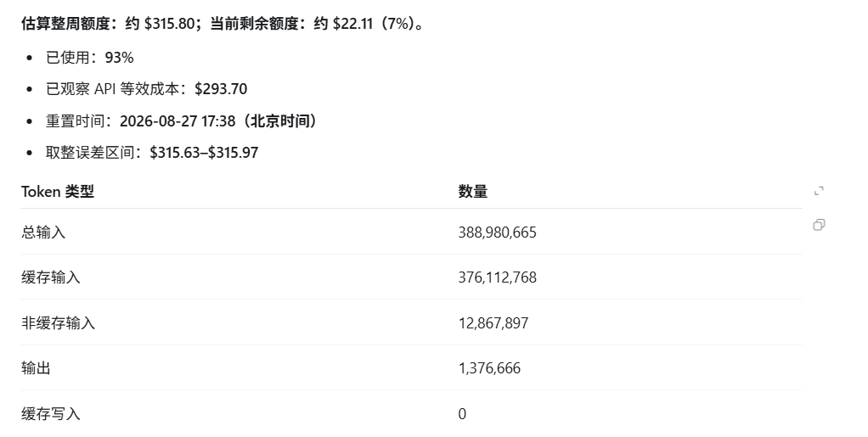Image resolution: width=868 pixels, height=437 pixels.
Task: Click the 缓存写入 value of 0
Action: point(462,414)
